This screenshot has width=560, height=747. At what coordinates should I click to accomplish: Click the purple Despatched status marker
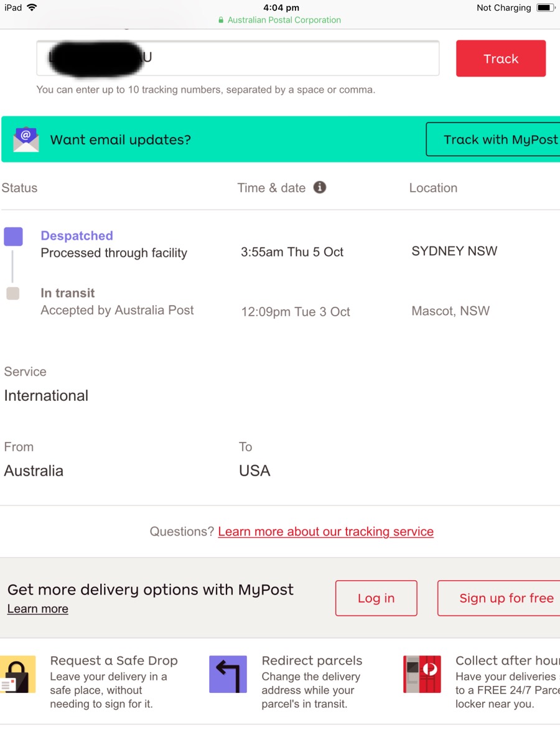point(13,237)
